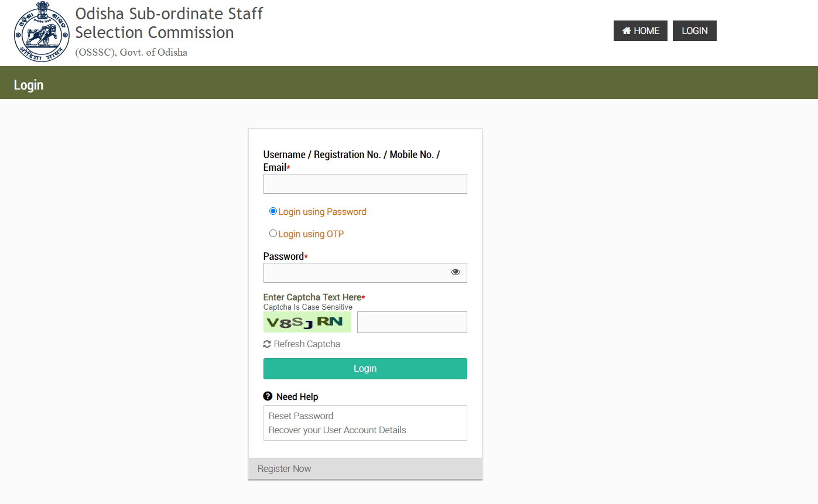Image resolution: width=818 pixels, height=504 pixels.
Task: Click the captcha image V8SJRN
Action: [307, 322]
